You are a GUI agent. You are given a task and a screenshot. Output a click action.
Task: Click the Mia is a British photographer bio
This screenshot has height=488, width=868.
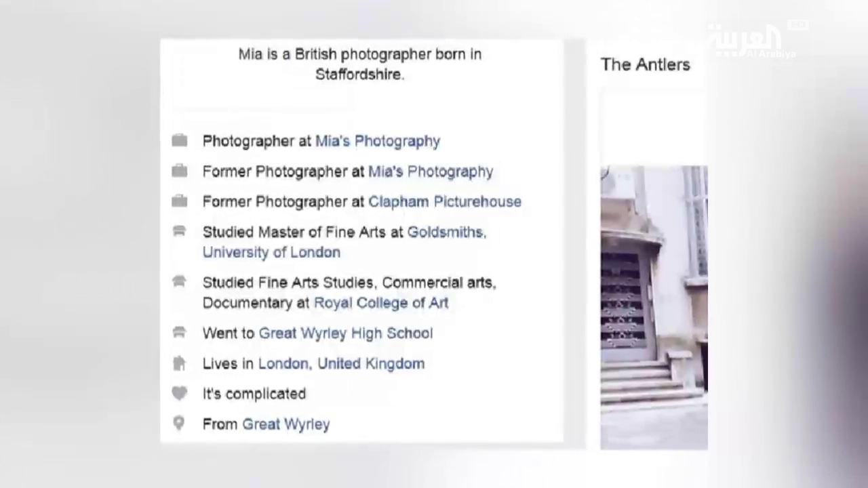[x=360, y=64]
